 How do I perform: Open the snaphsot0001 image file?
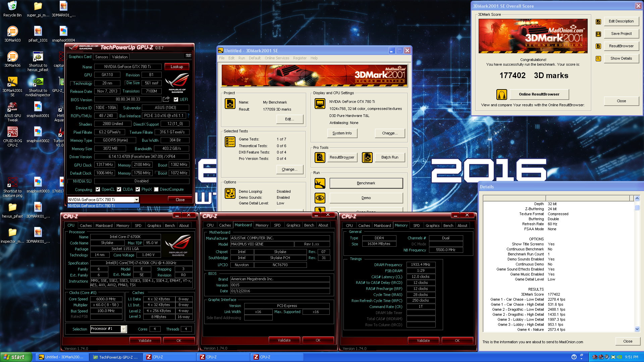pos(38,110)
